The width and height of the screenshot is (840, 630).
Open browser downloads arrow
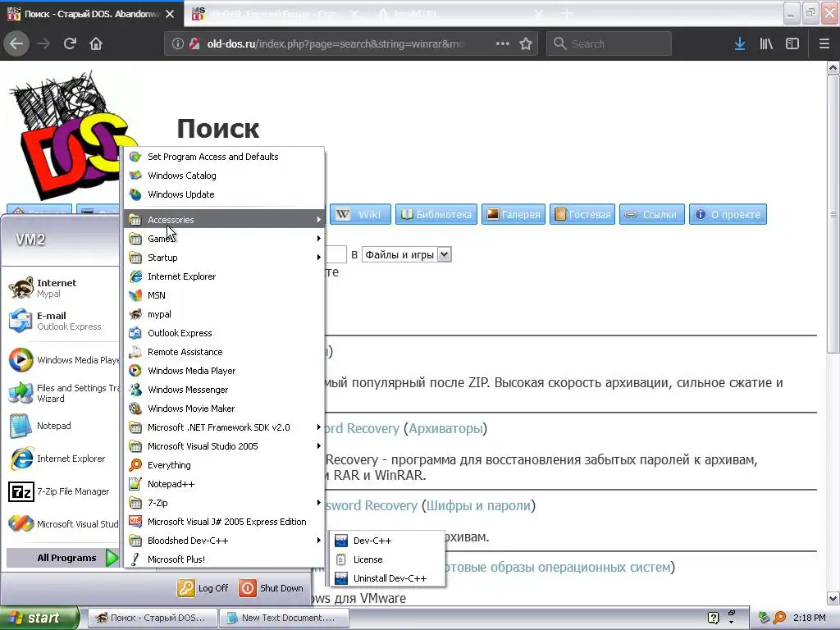tap(740, 43)
